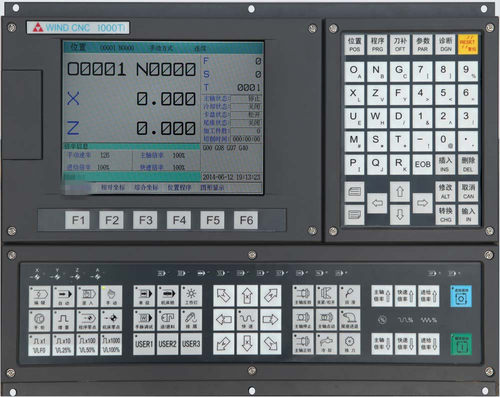Switch to the PRG program page key

pyautogui.click(x=377, y=44)
